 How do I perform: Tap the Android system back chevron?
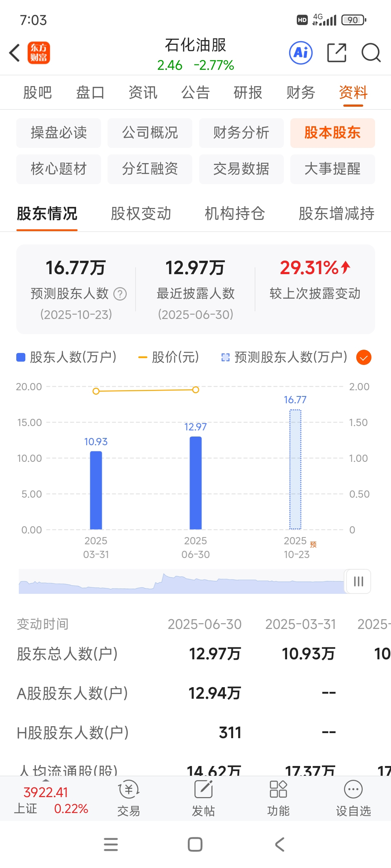(279, 844)
